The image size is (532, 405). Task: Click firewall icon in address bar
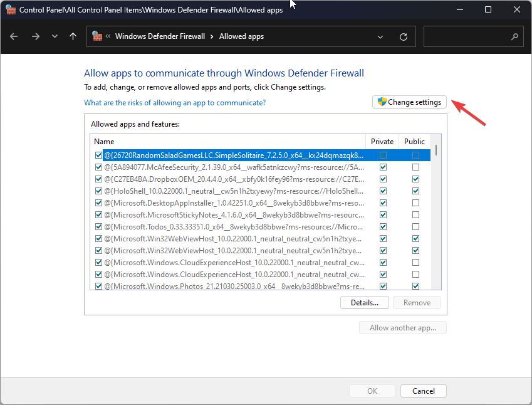97,36
